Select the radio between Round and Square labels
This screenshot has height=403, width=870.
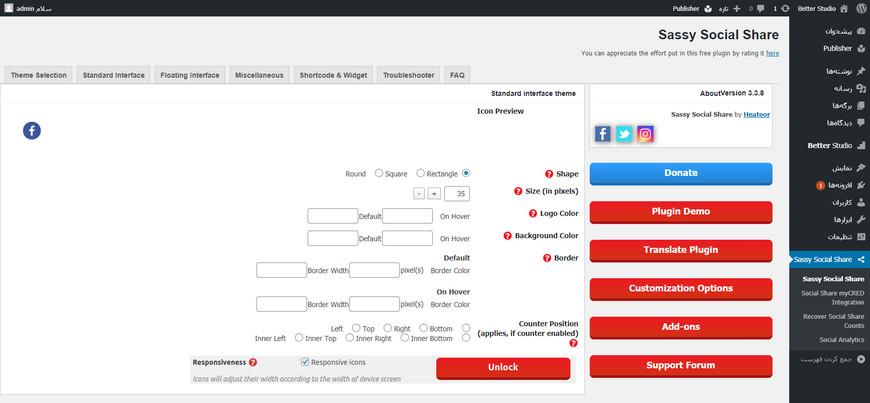click(379, 173)
